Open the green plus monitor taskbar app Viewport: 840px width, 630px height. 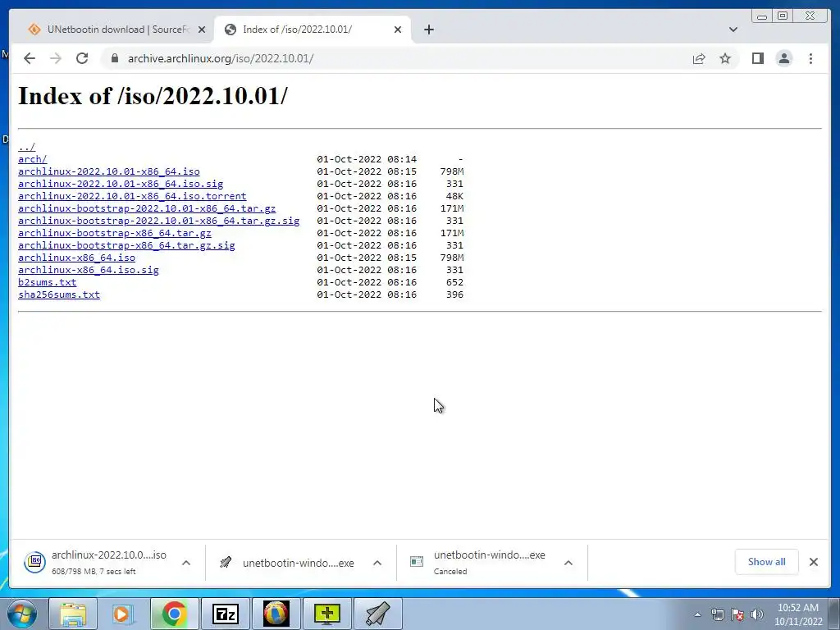coord(326,614)
